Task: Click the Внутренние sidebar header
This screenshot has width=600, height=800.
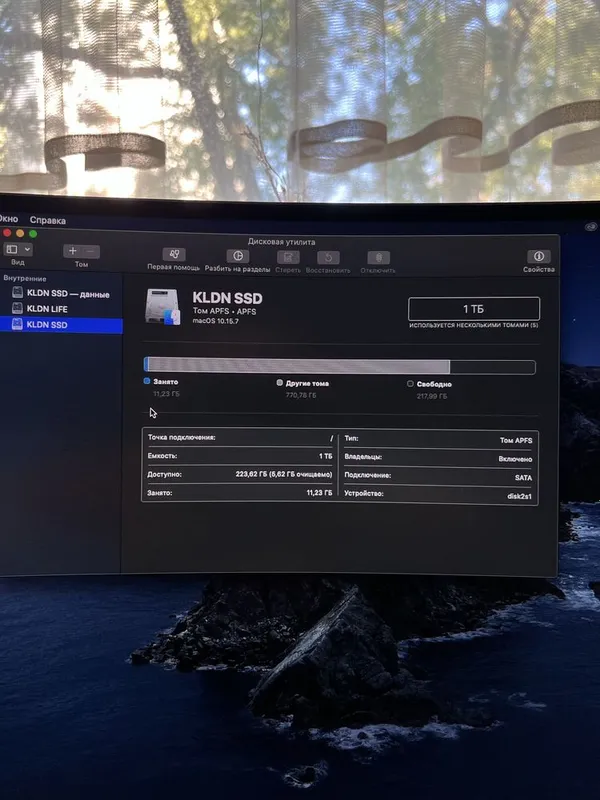Action: pos(25,279)
